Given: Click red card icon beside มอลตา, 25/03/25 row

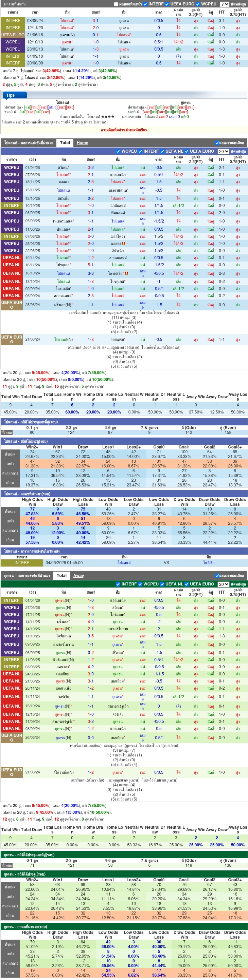Looking at the screenshot, I should tap(123, 244).
